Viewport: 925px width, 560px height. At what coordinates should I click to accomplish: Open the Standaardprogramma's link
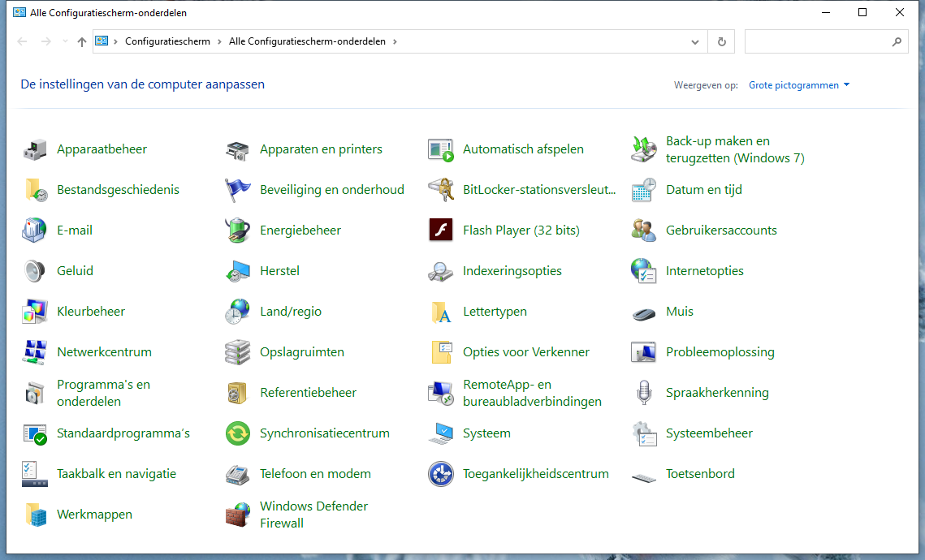[x=123, y=433]
